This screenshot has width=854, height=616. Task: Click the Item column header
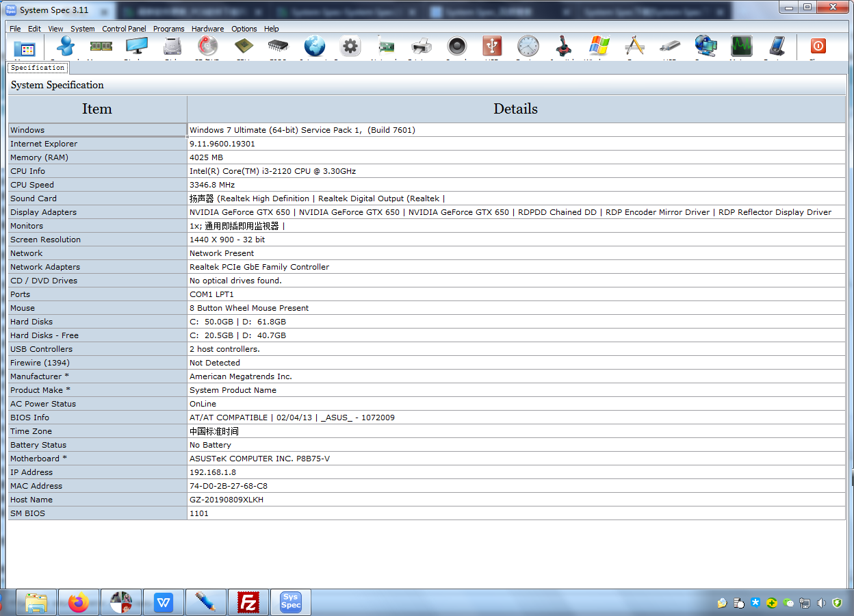point(97,109)
